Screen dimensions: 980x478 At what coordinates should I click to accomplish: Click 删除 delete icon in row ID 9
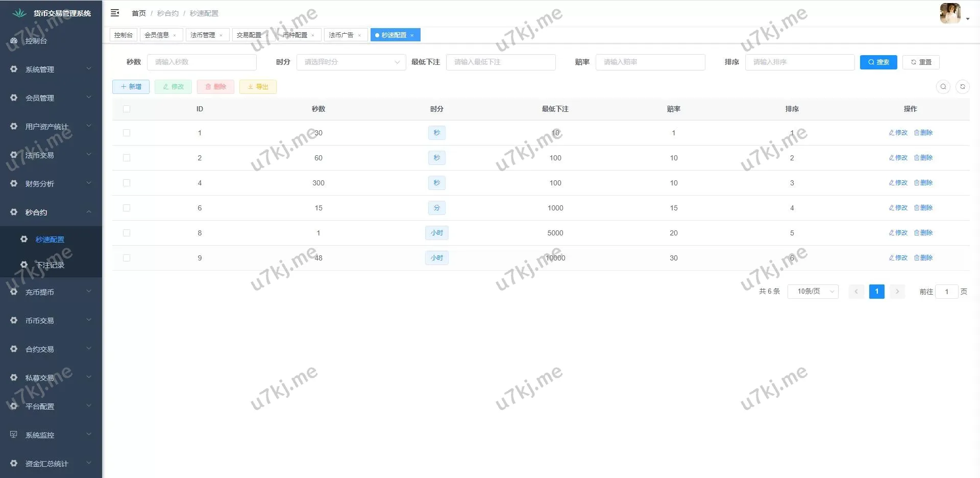coord(923,258)
